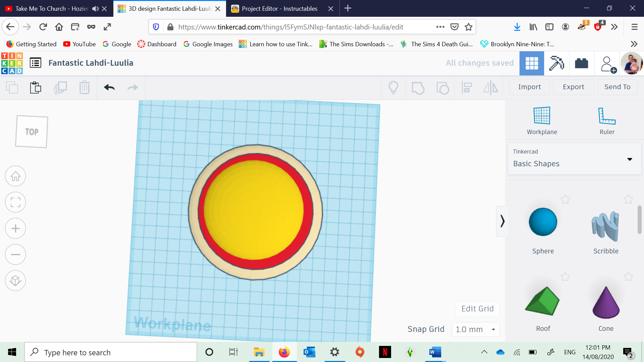Click the tinkercad.com URL address bar
The width and height of the screenshot is (644, 362).
click(x=290, y=27)
